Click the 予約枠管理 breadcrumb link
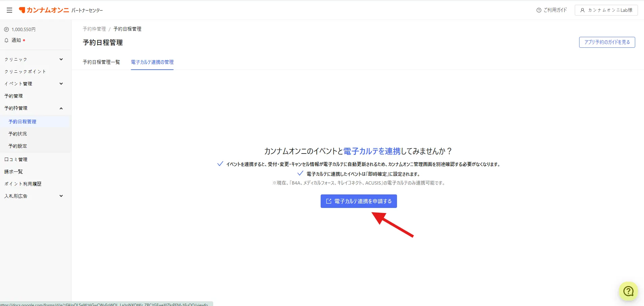 (94, 29)
